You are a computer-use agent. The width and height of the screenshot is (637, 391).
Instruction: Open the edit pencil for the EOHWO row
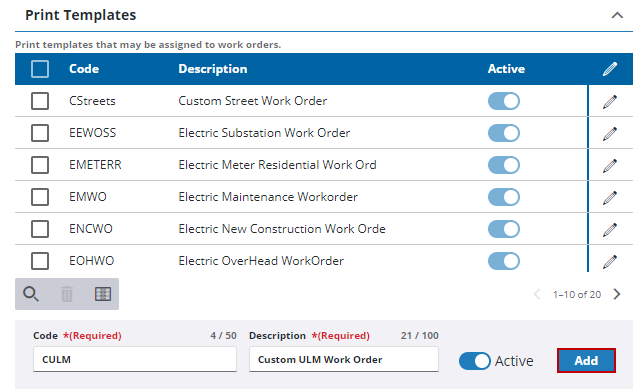(610, 261)
